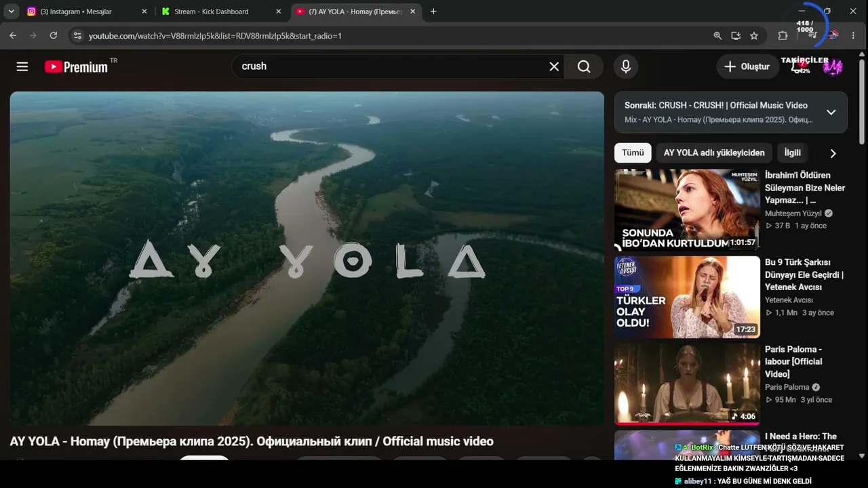
Task: Visit the Yetenek Avcısı channel name
Action: coord(789,300)
